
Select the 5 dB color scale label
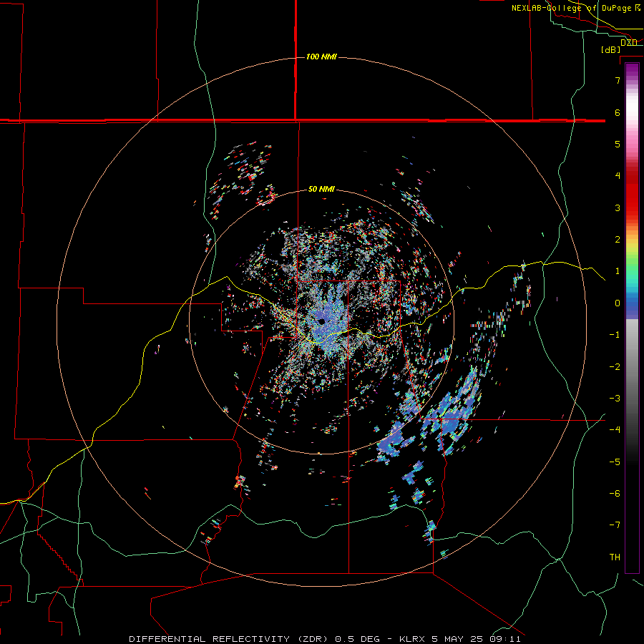pyautogui.click(x=618, y=144)
